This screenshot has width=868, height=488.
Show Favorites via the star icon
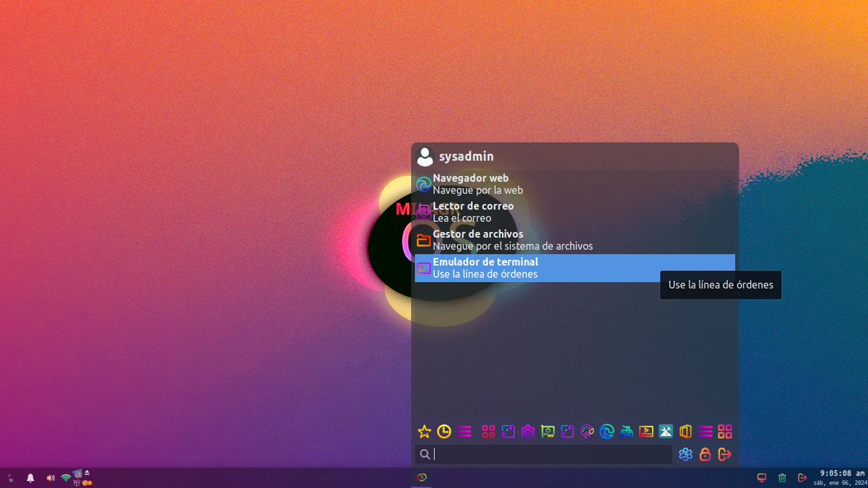(425, 432)
